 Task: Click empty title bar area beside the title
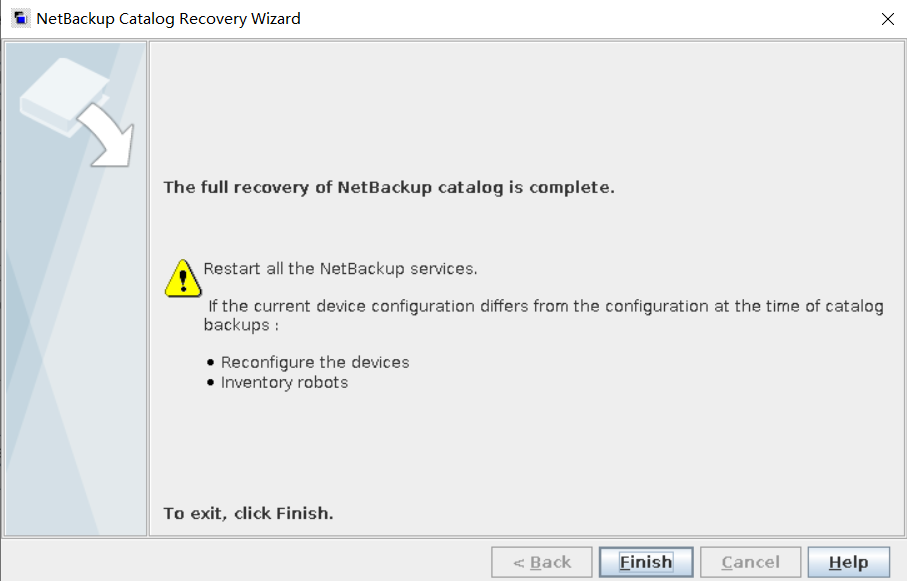coord(580,19)
